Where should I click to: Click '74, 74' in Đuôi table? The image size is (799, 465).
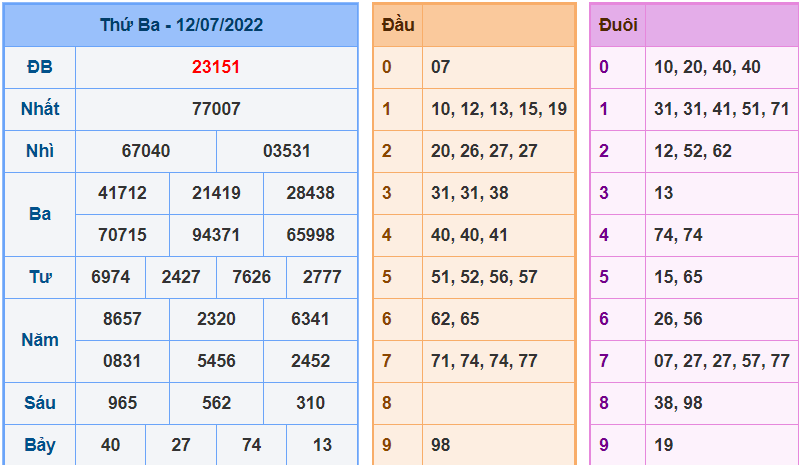point(678,235)
